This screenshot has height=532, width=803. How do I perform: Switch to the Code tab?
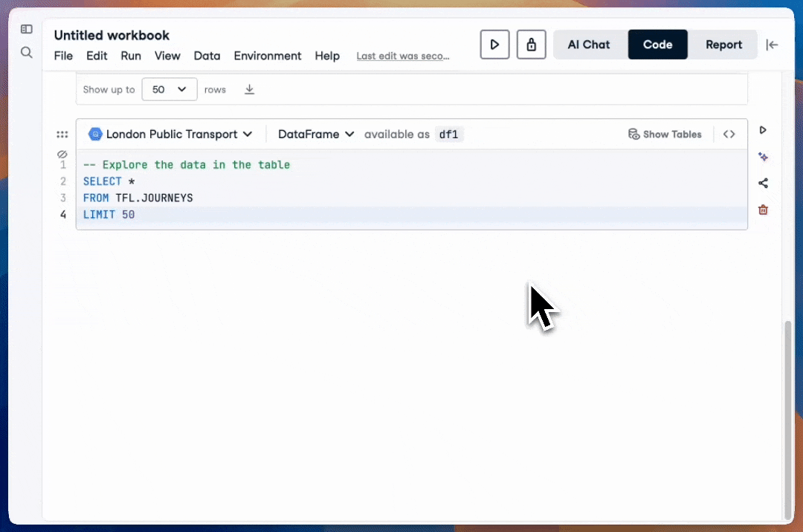tap(657, 45)
